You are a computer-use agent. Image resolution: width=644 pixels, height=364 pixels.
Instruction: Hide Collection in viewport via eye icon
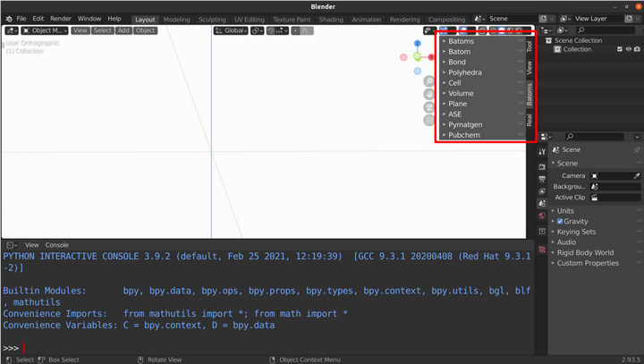pos(628,50)
